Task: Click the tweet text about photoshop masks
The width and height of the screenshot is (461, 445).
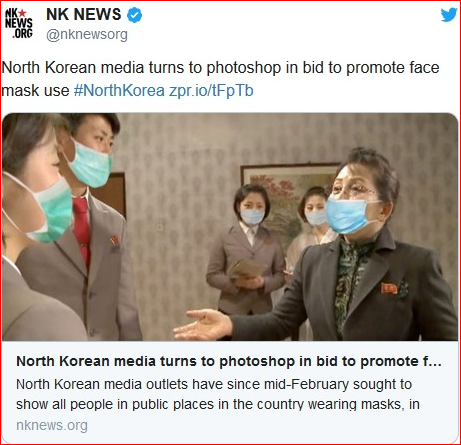Action: pos(220,79)
